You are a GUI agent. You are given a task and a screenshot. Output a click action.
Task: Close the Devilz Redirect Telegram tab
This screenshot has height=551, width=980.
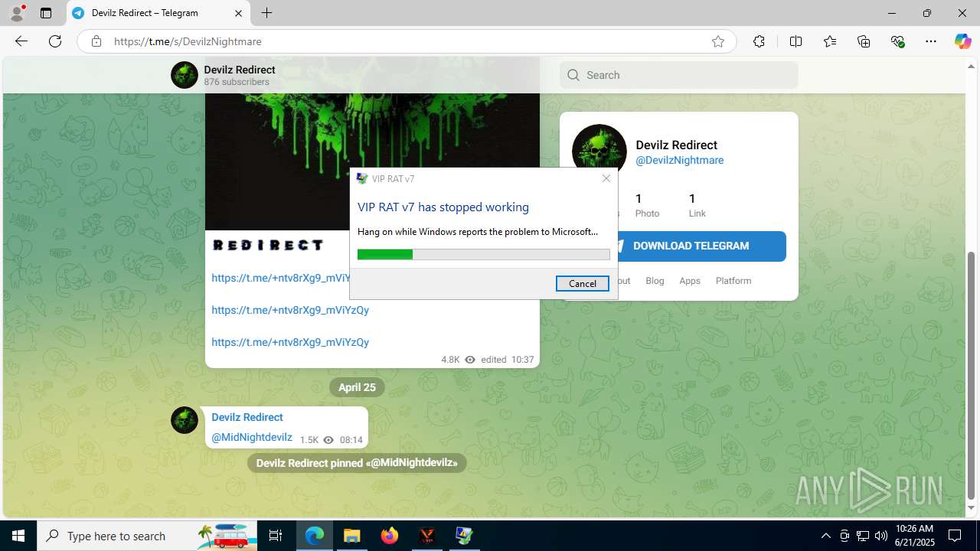(x=238, y=13)
